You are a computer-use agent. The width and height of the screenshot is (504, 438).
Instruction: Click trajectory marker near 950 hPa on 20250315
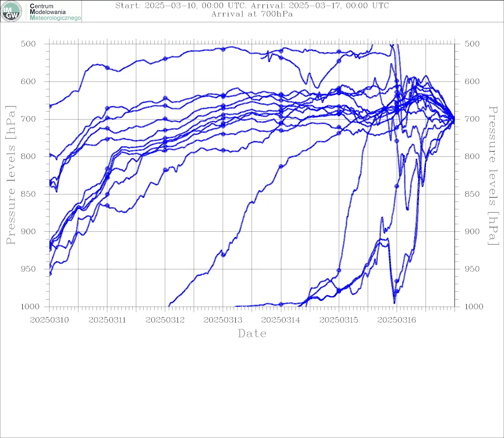point(339,270)
